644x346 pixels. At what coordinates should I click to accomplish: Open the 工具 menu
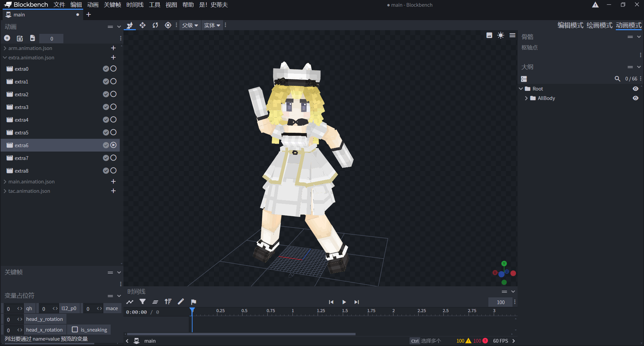(x=155, y=5)
